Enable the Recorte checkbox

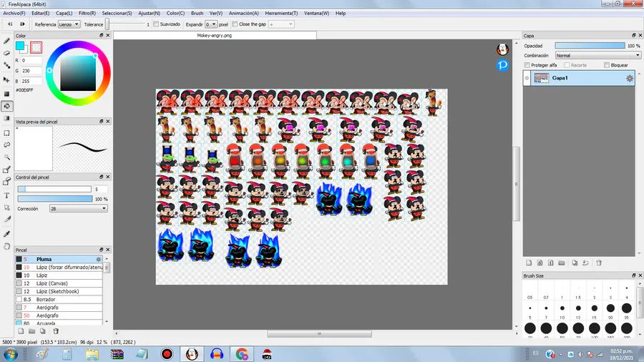click(567, 65)
